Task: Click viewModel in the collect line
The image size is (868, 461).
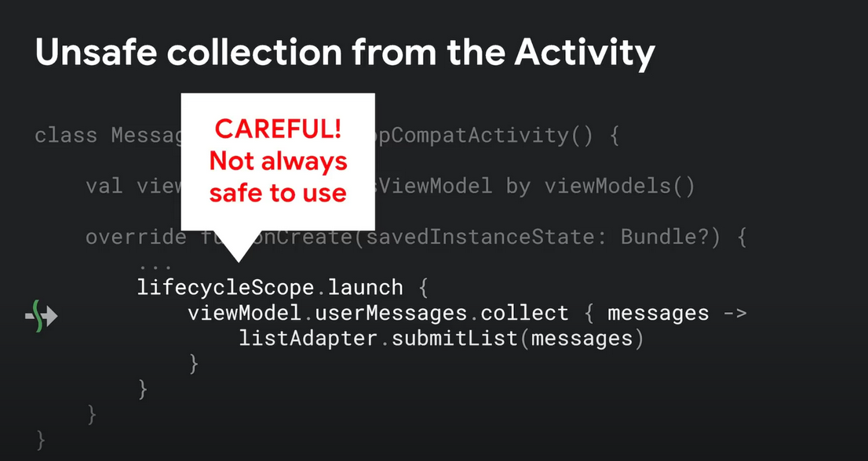Action: coord(245,313)
